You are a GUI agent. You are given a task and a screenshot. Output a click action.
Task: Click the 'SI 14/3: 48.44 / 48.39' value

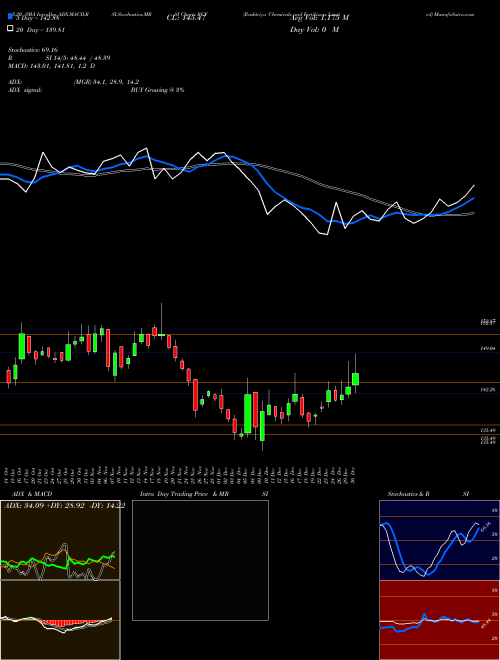78,58
